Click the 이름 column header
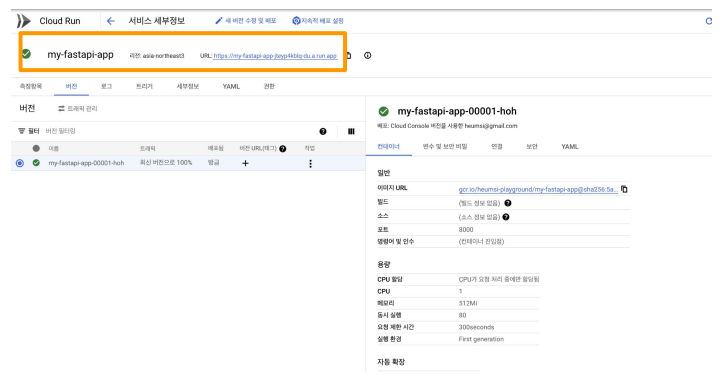The height and width of the screenshot is (376, 721). point(53,148)
